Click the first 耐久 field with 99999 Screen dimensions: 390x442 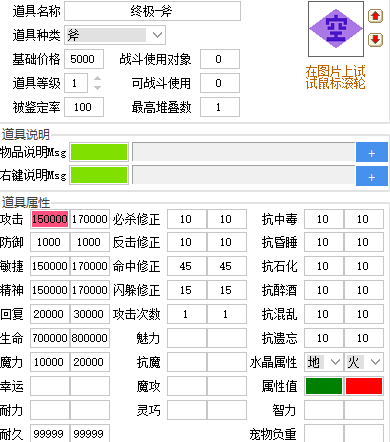(50, 433)
